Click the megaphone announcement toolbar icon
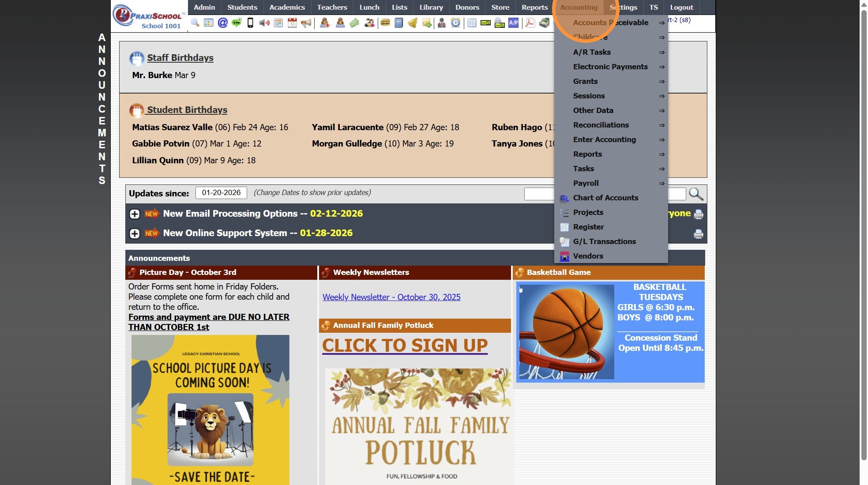This screenshot has height=485, width=868. coord(306,23)
